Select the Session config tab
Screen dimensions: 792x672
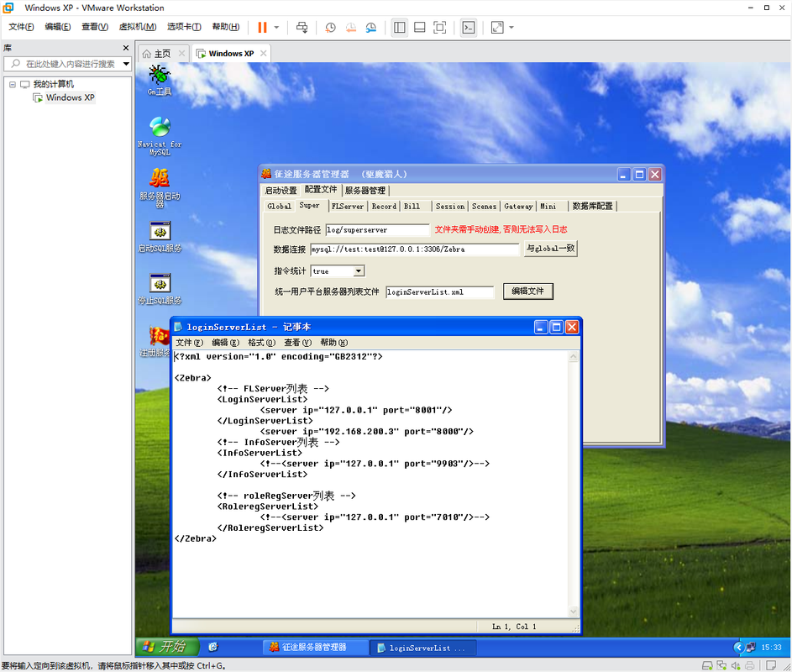450,206
